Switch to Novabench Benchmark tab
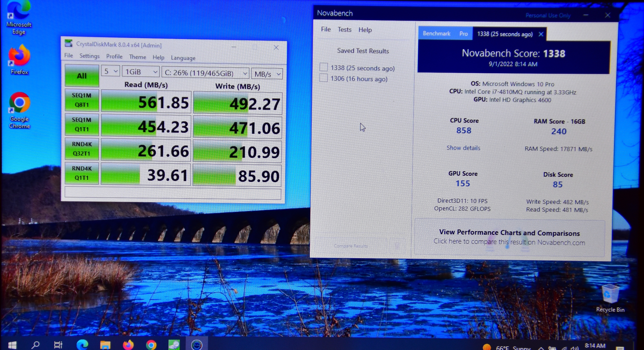 coord(436,34)
